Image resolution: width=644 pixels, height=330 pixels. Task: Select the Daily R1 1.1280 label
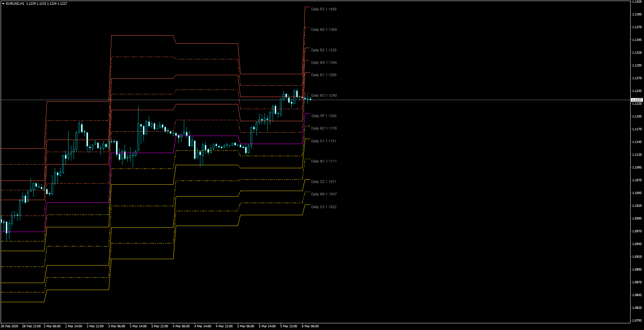[324, 75]
